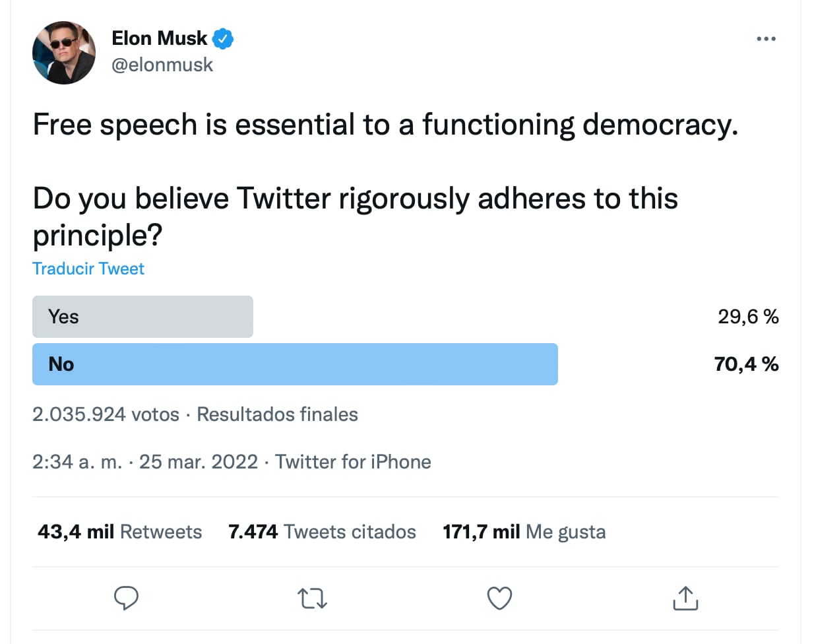Click the verified blue checkmark badge
This screenshot has width=814, height=644.
point(223,38)
